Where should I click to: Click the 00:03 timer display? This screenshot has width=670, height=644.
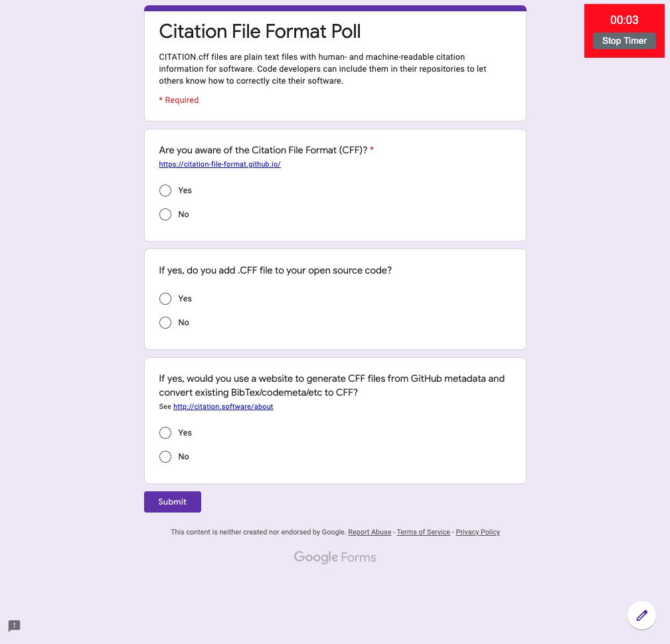624,20
